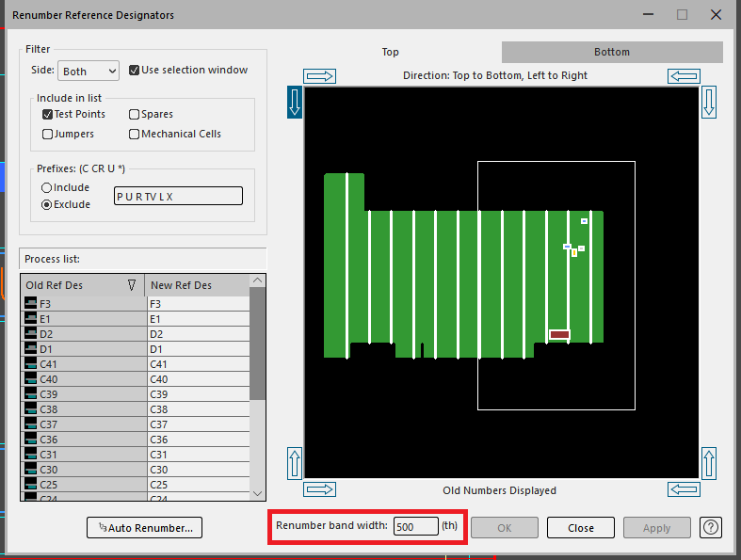
Task: Disable the Use selection window checkbox
Action: pos(134,71)
